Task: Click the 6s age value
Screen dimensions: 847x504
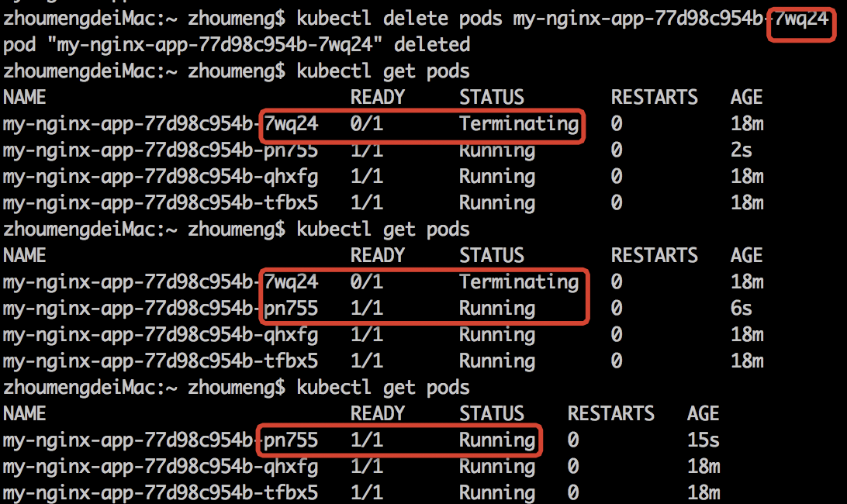Action: click(742, 309)
